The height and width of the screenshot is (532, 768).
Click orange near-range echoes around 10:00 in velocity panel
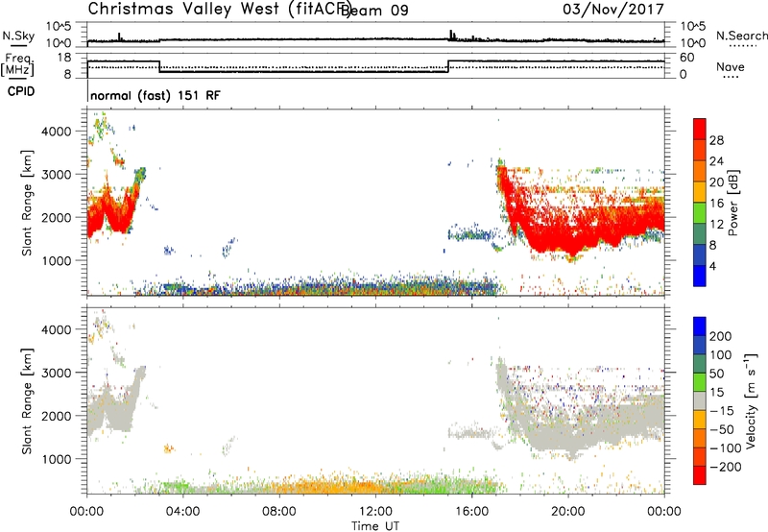coord(328,487)
